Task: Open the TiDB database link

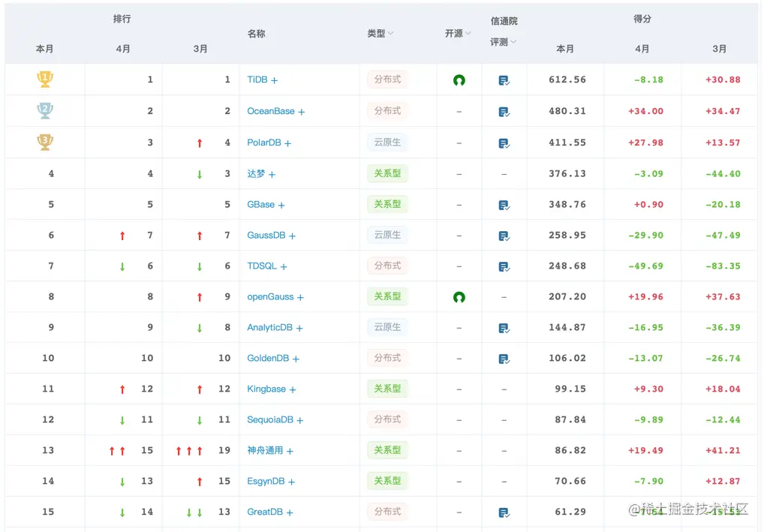Action: 257,80
